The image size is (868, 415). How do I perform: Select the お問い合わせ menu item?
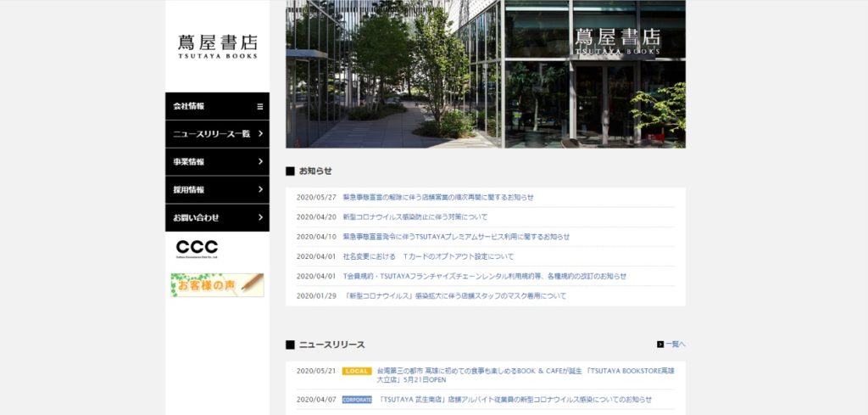pyautogui.click(x=196, y=217)
